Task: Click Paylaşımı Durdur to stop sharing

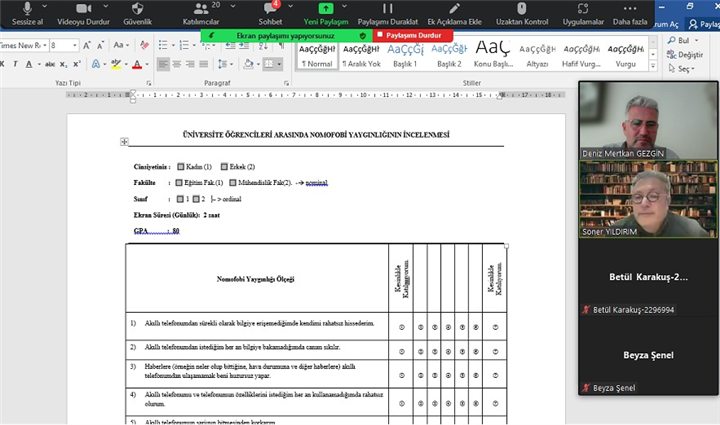Action: click(413, 35)
